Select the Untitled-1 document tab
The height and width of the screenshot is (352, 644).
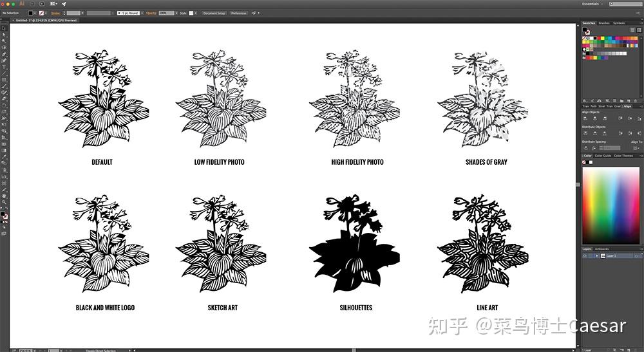coord(45,20)
